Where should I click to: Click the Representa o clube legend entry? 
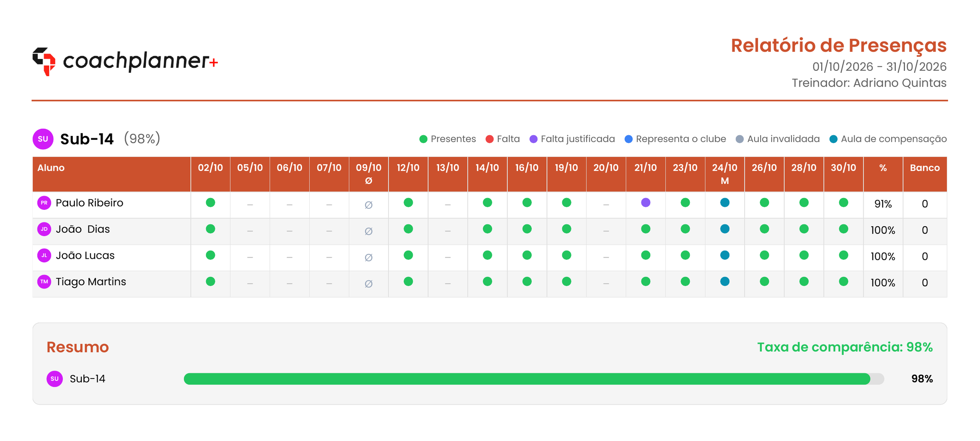tap(675, 139)
